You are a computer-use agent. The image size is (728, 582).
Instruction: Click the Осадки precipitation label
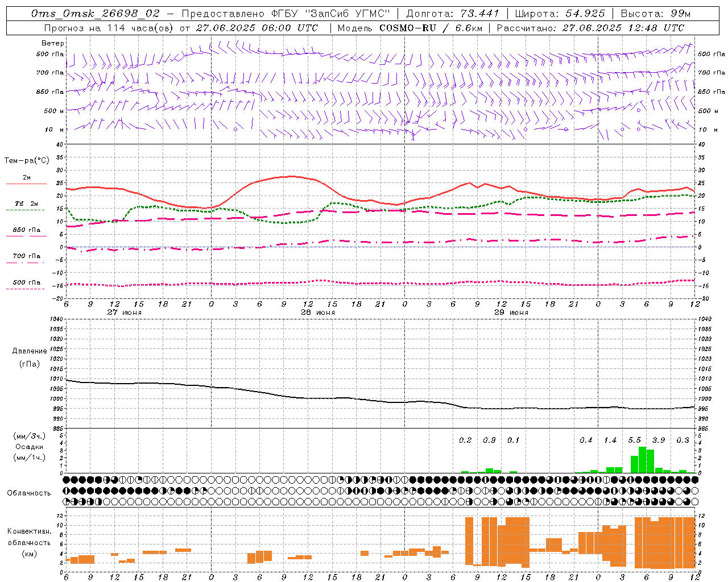(29, 447)
